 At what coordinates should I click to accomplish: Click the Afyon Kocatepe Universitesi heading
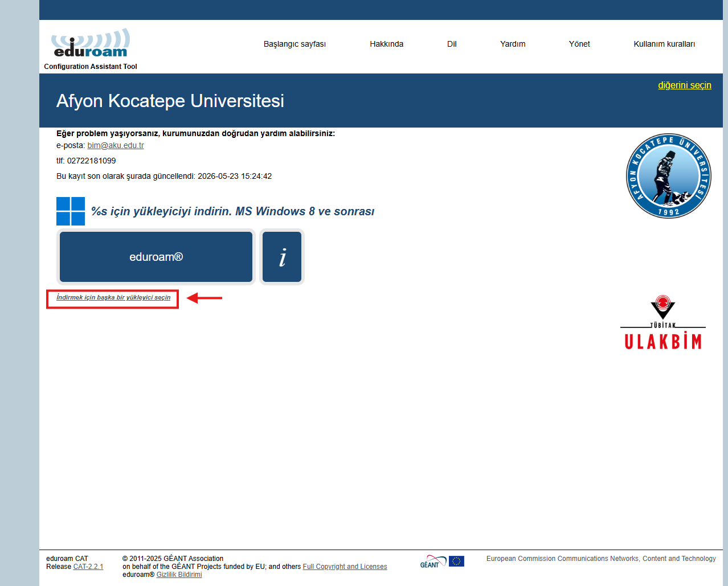170,101
